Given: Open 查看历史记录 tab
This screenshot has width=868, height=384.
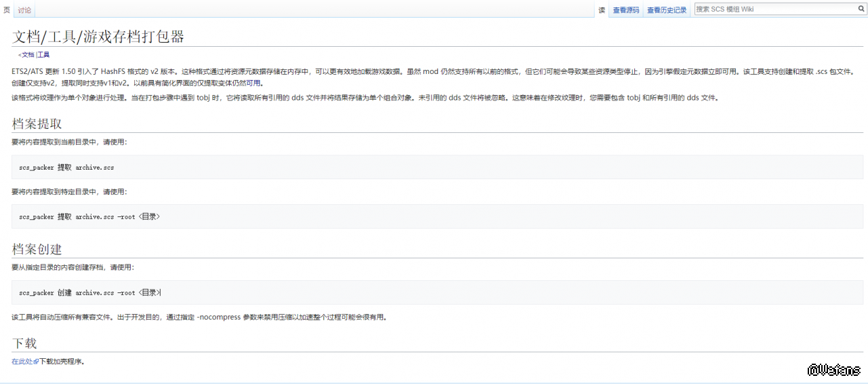Looking at the screenshot, I should tap(667, 10).
